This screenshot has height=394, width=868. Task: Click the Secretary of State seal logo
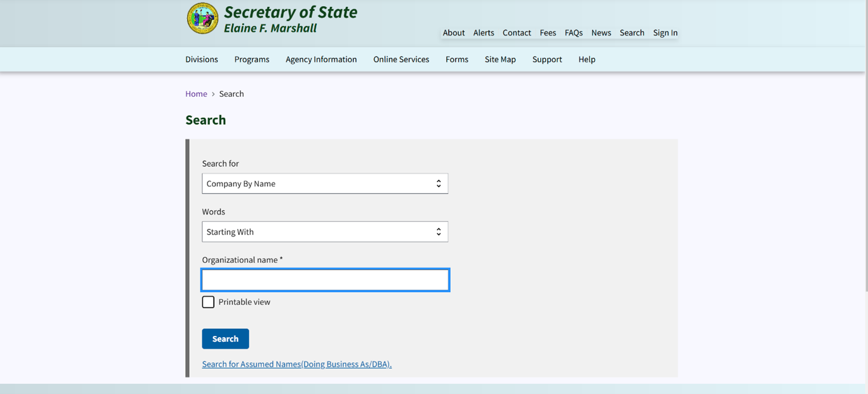click(202, 18)
